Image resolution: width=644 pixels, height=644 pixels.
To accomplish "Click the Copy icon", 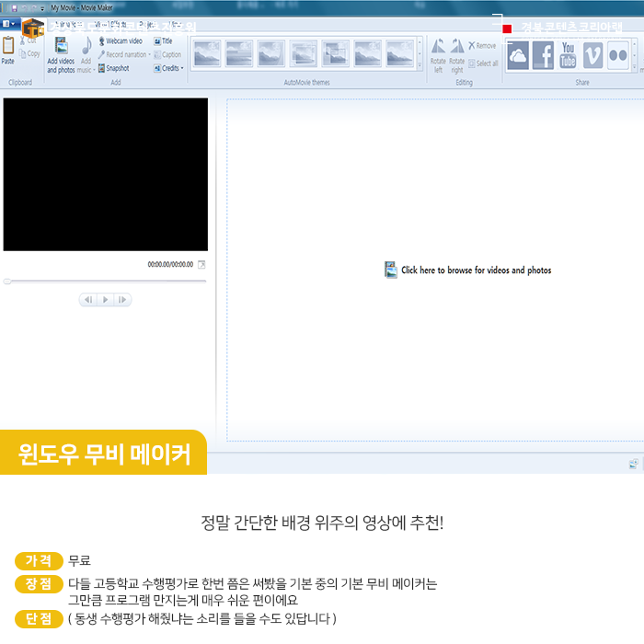I will click(x=23, y=53).
